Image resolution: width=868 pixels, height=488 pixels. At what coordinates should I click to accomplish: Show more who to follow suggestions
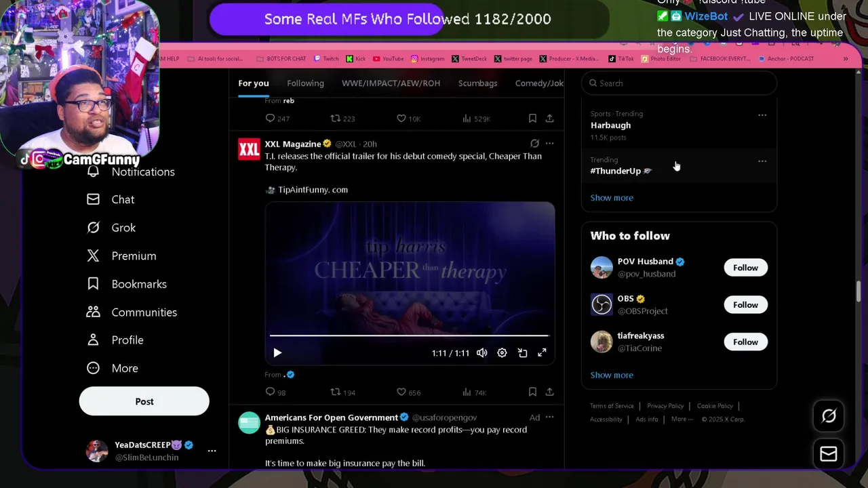pos(612,375)
